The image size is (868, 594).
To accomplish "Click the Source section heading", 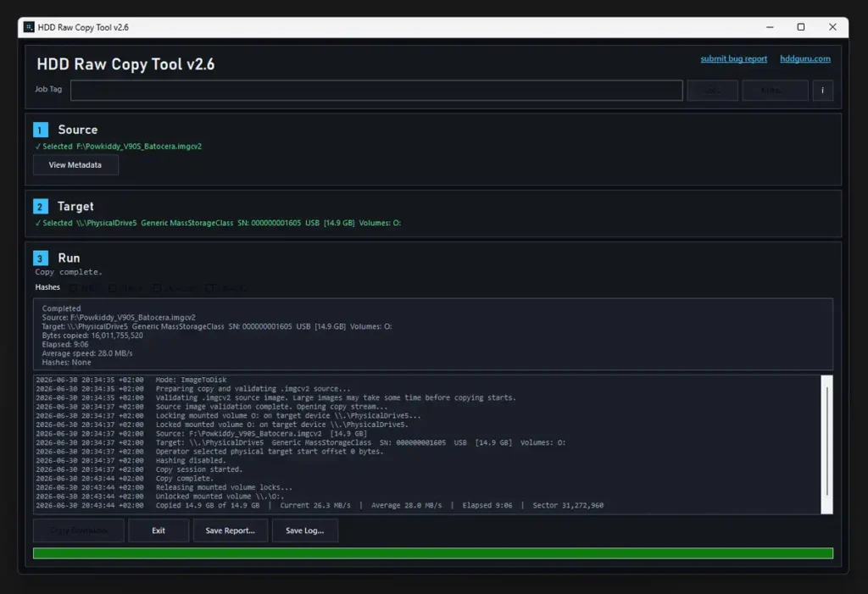I will [x=77, y=130].
